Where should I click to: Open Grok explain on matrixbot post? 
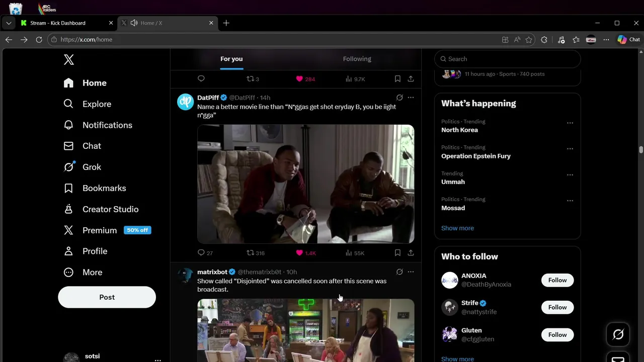(399, 272)
